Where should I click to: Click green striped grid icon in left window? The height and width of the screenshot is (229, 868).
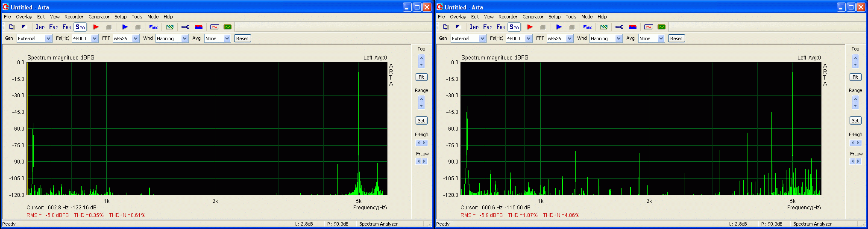click(170, 27)
